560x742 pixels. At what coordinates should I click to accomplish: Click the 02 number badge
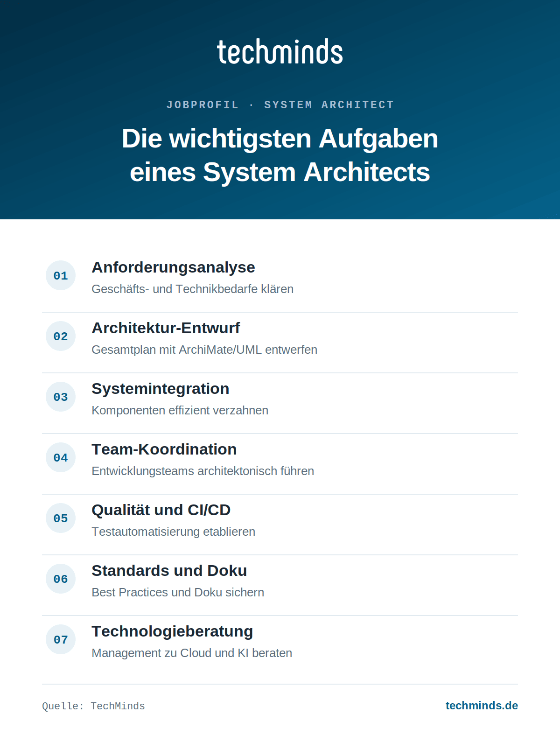click(61, 336)
